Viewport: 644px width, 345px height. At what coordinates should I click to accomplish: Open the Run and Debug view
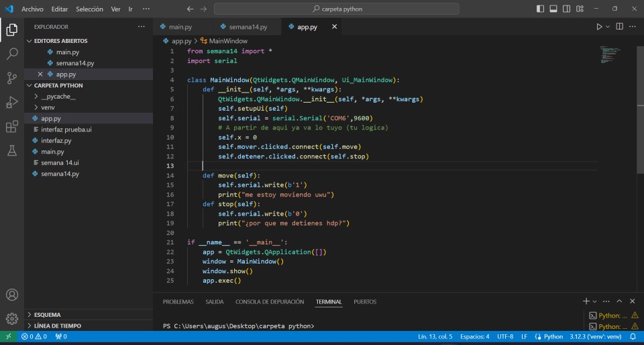click(x=12, y=102)
